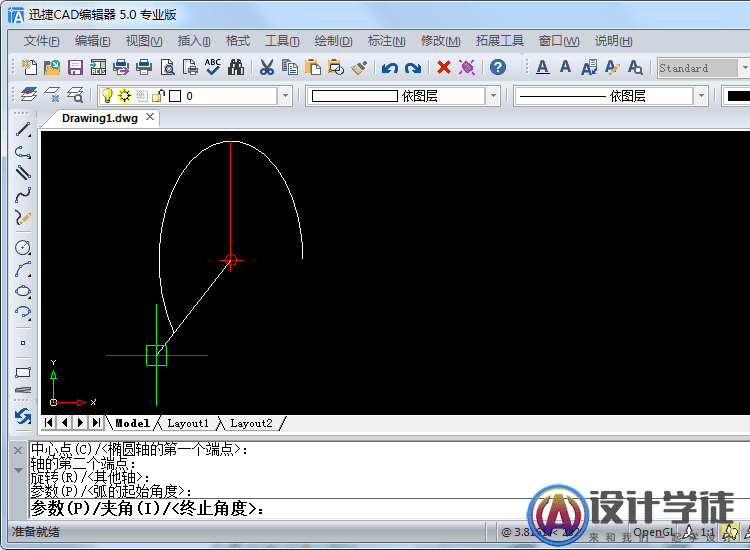Select the Line tool in left toolbar
This screenshot has height=550, width=750.
pyautogui.click(x=23, y=130)
